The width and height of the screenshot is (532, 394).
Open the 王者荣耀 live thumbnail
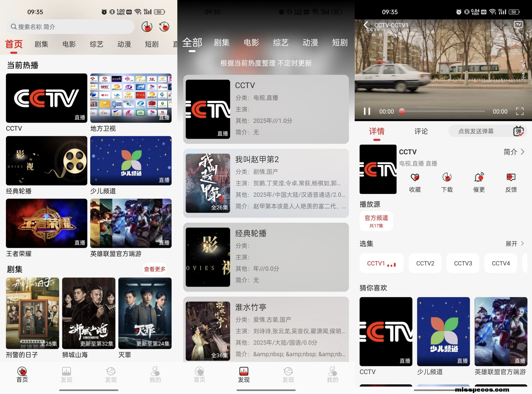(x=46, y=223)
